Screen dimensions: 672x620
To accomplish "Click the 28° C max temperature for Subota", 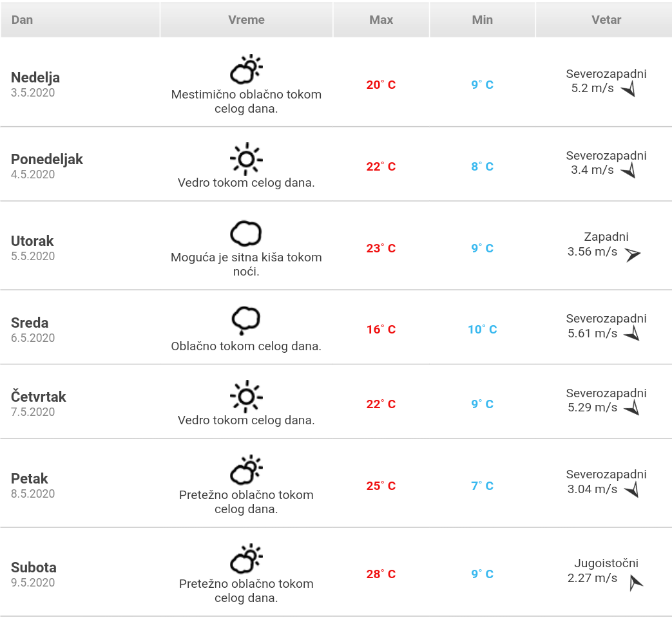I will (381, 574).
